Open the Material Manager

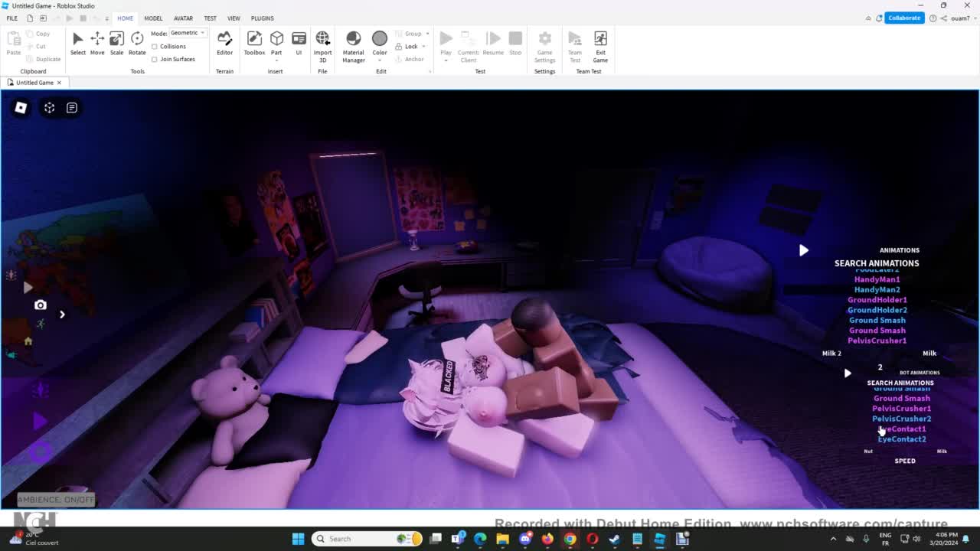coord(353,43)
